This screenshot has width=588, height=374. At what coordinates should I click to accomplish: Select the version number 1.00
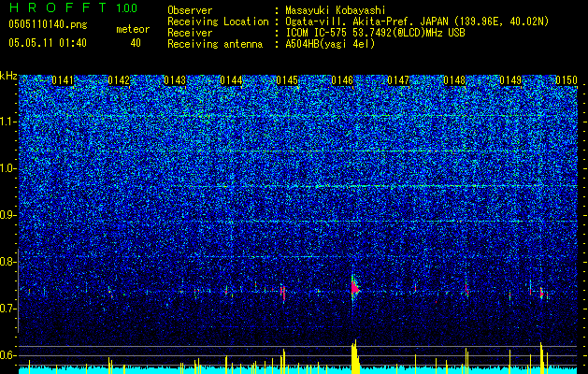[127, 7]
